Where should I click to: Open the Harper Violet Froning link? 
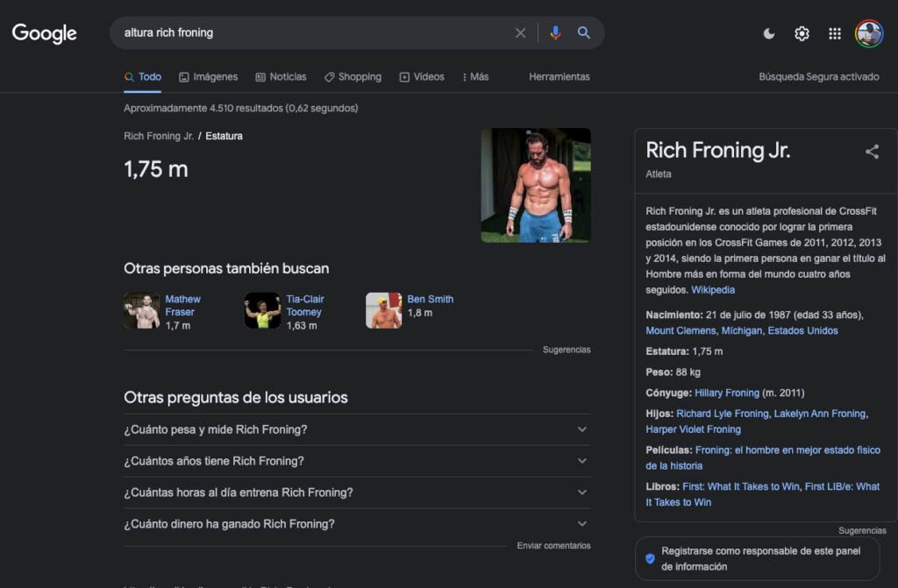[x=693, y=429]
